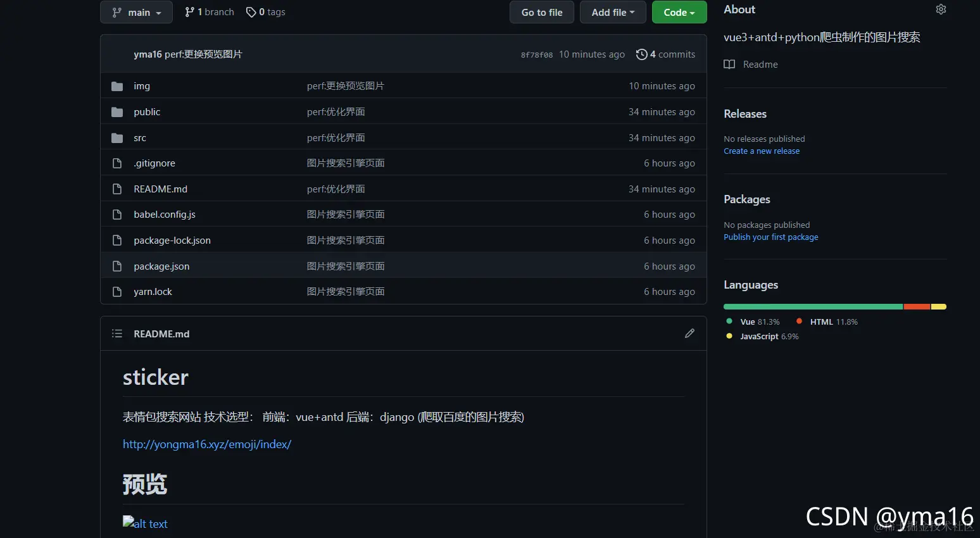Click Create a new release
980x538 pixels.
[x=762, y=151]
